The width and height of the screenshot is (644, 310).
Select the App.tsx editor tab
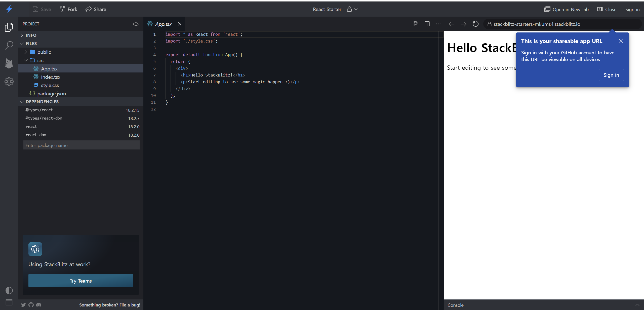click(163, 24)
